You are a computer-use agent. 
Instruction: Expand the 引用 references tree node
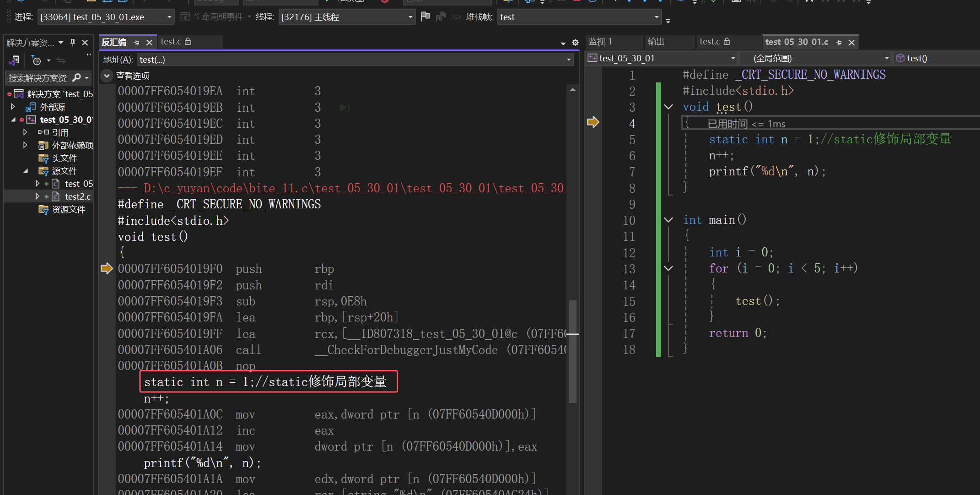[25, 132]
